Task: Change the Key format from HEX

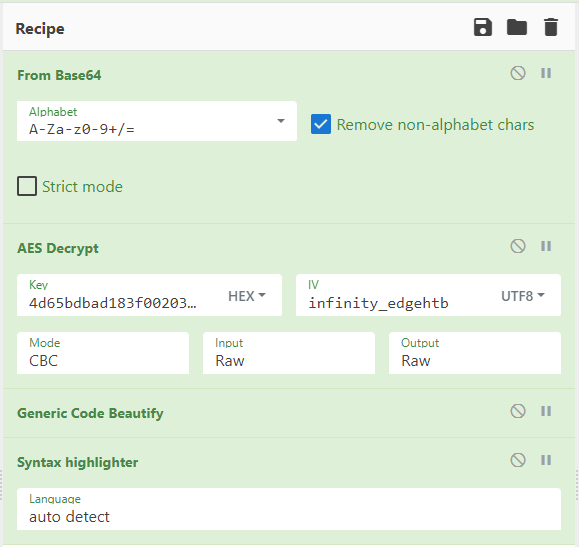Action: pyautogui.click(x=247, y=296)
